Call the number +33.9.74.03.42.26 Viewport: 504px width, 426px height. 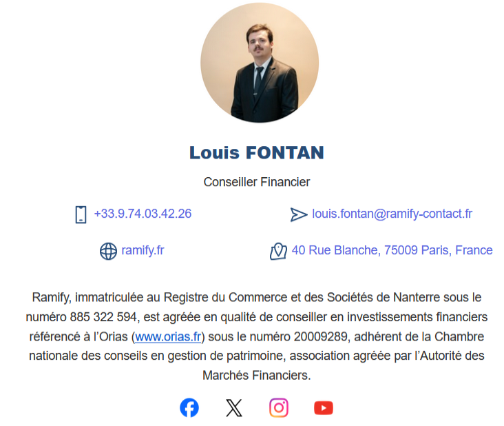tap(143, 214)
